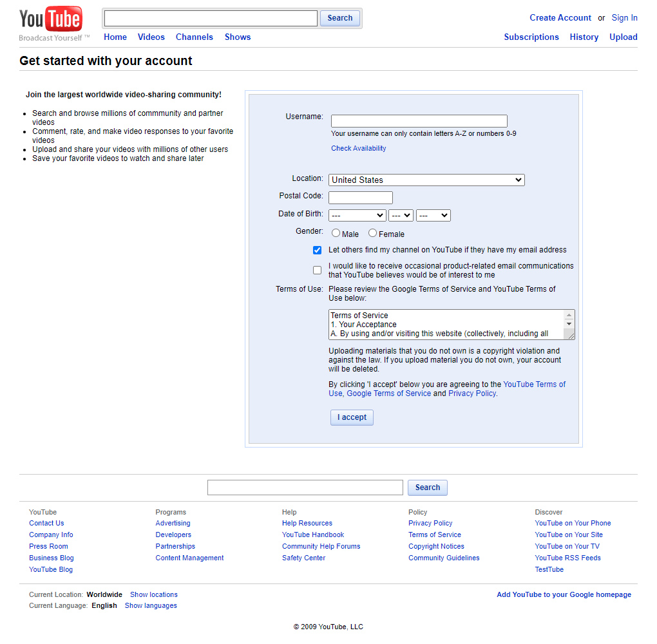The height and width of the screenshot is (644, 657).
Task: Click the bottom Search button
Action: pos(428,488)
